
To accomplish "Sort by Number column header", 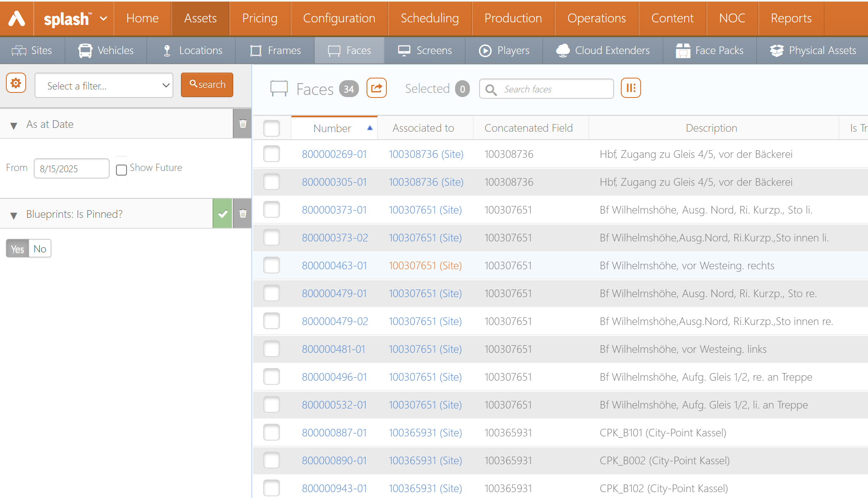I will 332,128.
